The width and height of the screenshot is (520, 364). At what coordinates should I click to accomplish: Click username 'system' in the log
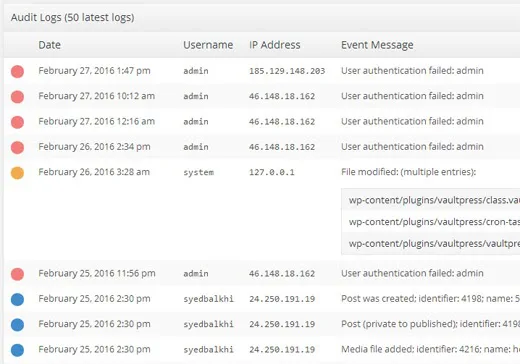(x=198, y=172)
